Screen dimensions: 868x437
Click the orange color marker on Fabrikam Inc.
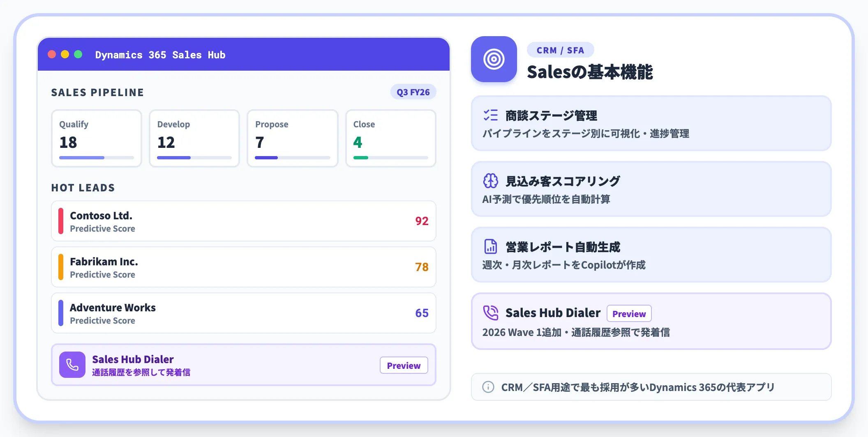point(61,267)
